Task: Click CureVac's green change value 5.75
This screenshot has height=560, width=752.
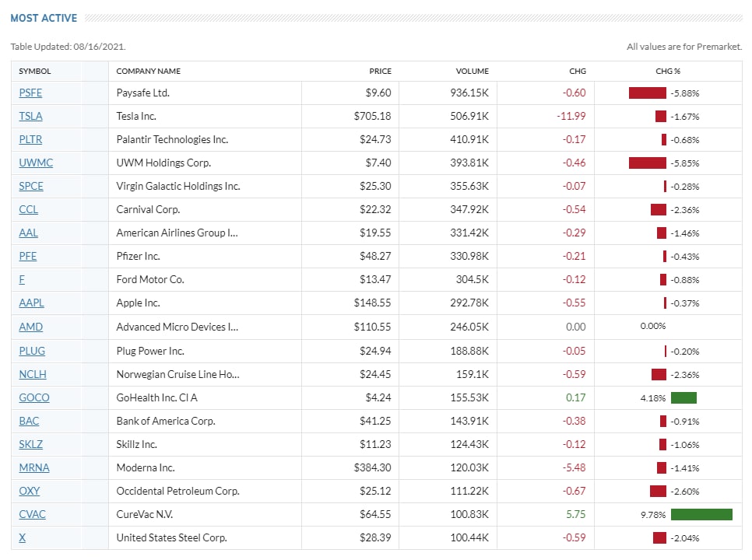Action: [576, 514]
